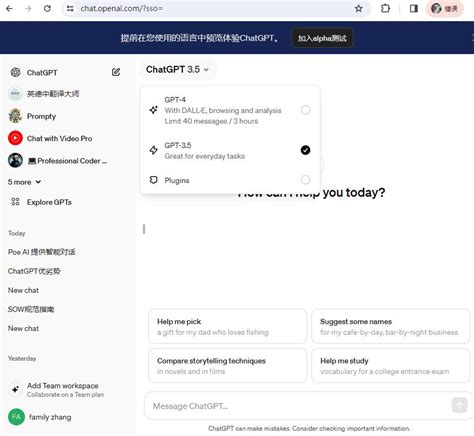Open family zhang FA avatar
This screenshot has width=474, height=436.
coord(16,417)
